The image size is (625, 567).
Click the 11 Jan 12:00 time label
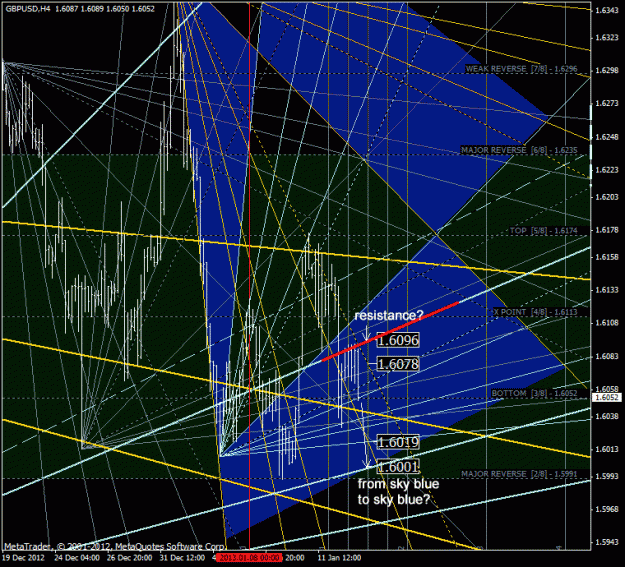tap(339, 557)
